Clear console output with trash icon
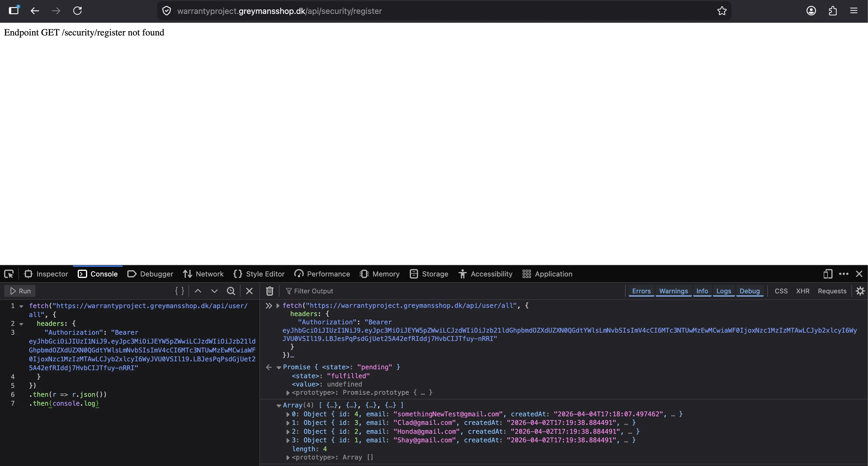This screenshot has height=466, width=868. 269,291
